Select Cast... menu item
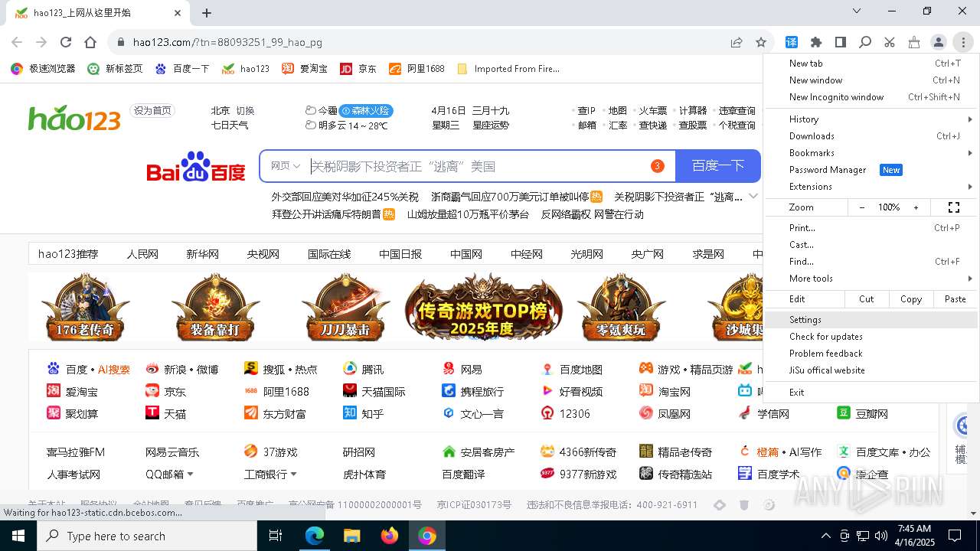 tap(871, 245)
